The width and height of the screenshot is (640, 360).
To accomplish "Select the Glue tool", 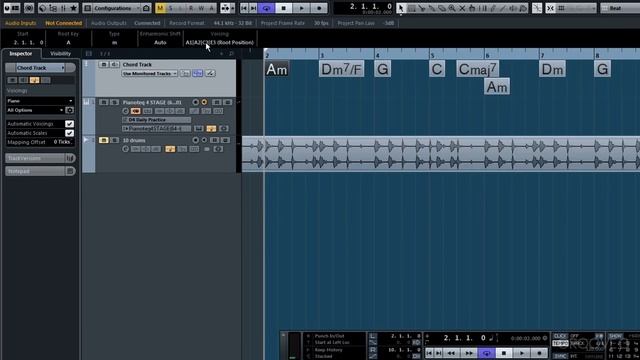I will (432, 8).
